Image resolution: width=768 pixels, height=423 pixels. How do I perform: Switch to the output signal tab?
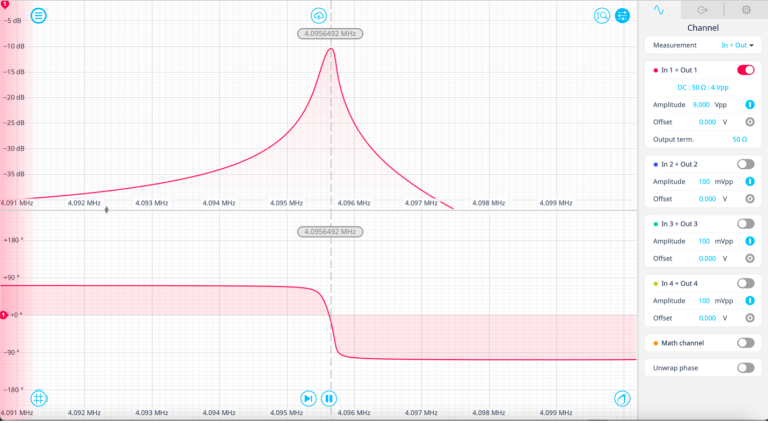[x=702, y=10]
